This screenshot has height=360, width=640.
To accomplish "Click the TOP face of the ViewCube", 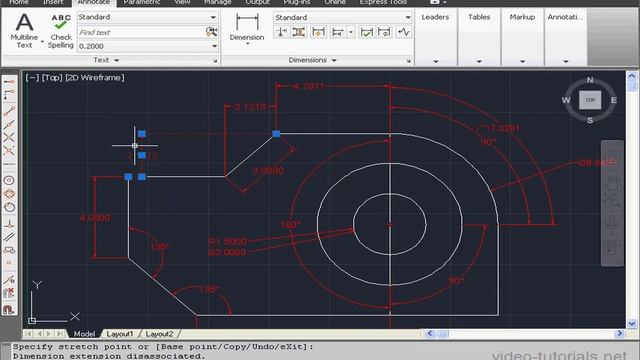I will tap(590, 100).
